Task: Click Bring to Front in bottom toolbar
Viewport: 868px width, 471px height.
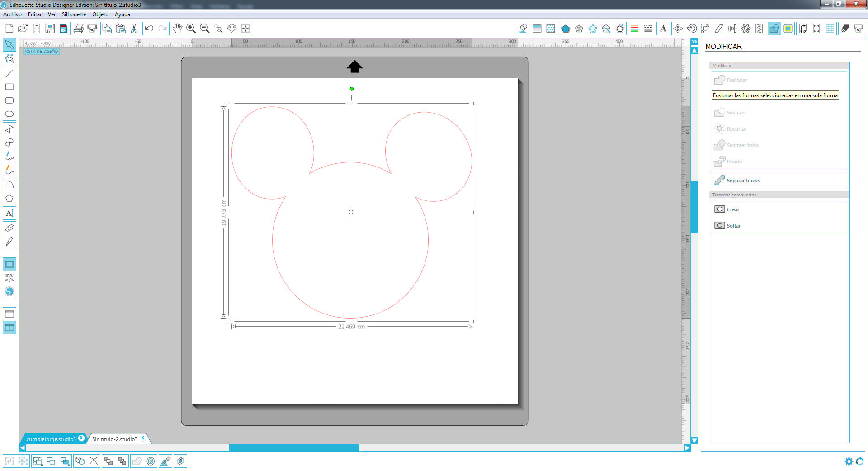Action: 108,461
